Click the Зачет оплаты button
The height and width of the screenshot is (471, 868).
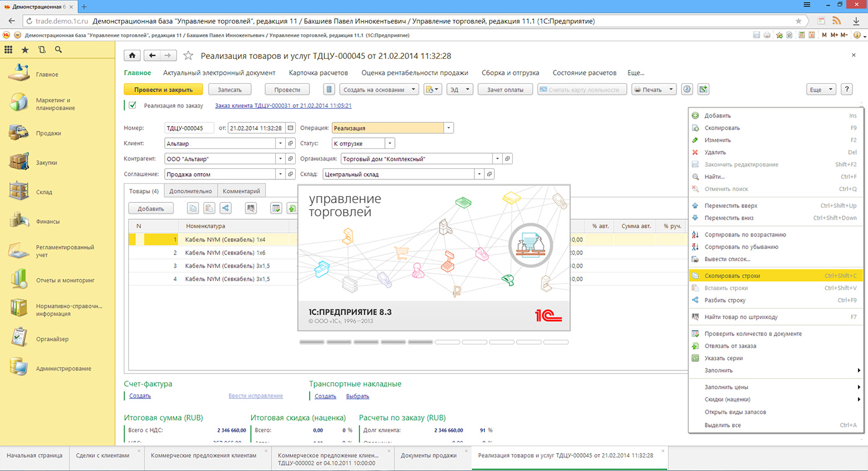click(505, 89)
